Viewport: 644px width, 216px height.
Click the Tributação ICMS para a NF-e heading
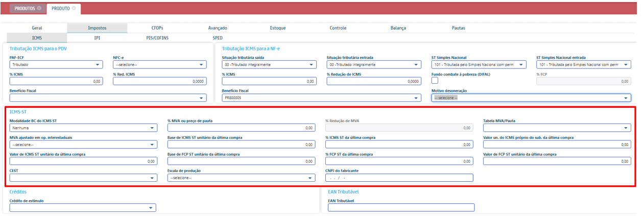(251, 49)
